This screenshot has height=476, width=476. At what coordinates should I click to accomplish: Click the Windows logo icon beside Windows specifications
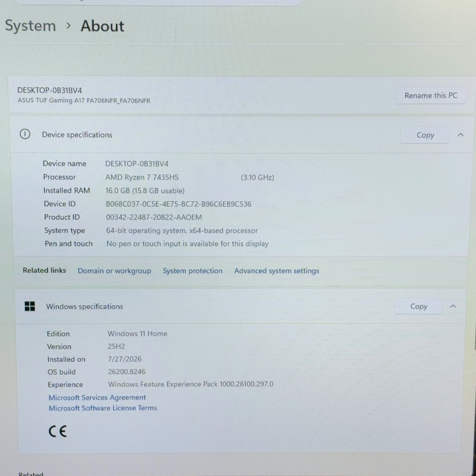(x=30, y=306)
